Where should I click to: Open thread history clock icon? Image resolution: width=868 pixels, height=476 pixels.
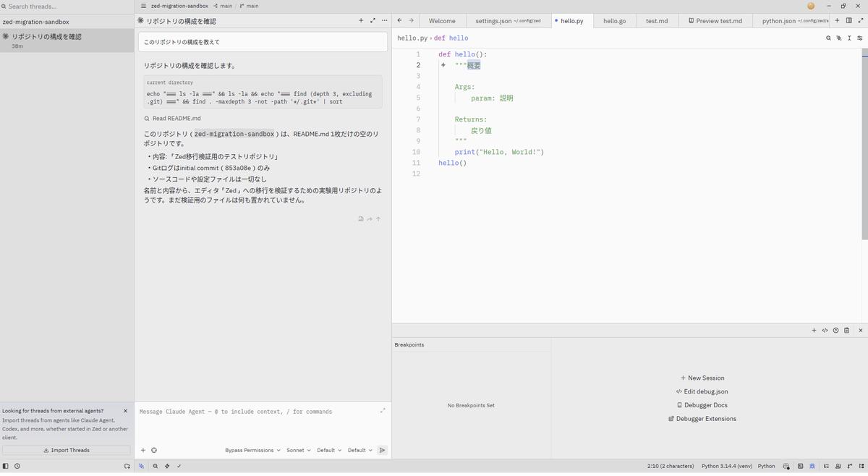(x=17, y=467)
